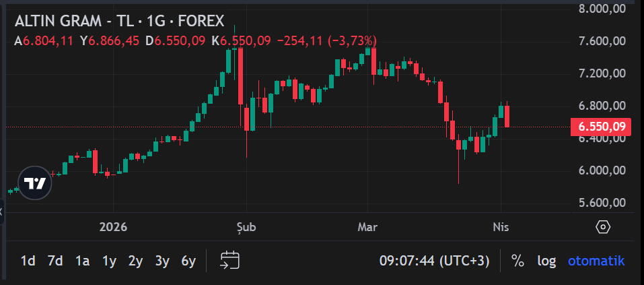Click the Mar label on time axis

click(368, 226)
